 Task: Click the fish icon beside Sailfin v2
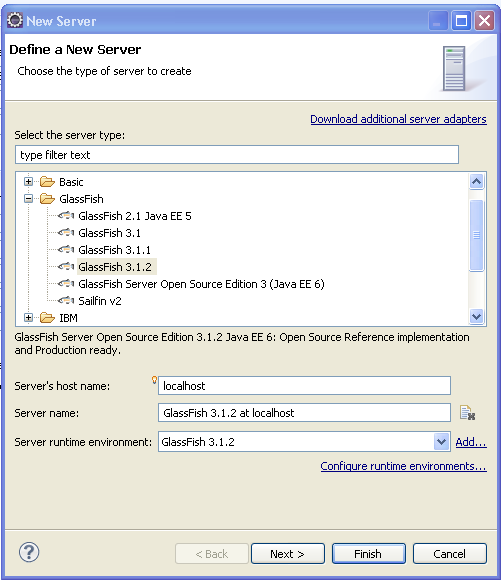click(x=66, y=300)
